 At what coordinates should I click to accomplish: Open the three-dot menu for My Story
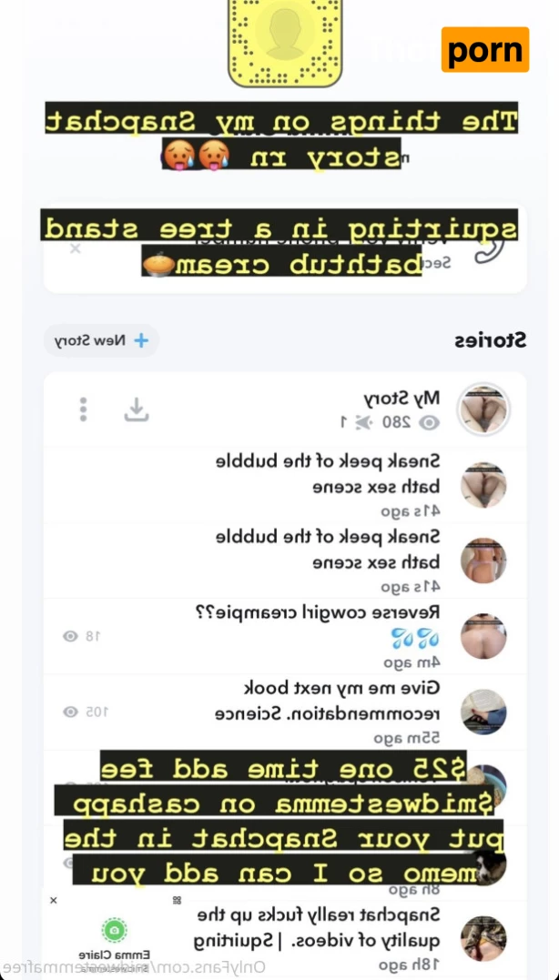pyautogui.click(x=83, y=409)
